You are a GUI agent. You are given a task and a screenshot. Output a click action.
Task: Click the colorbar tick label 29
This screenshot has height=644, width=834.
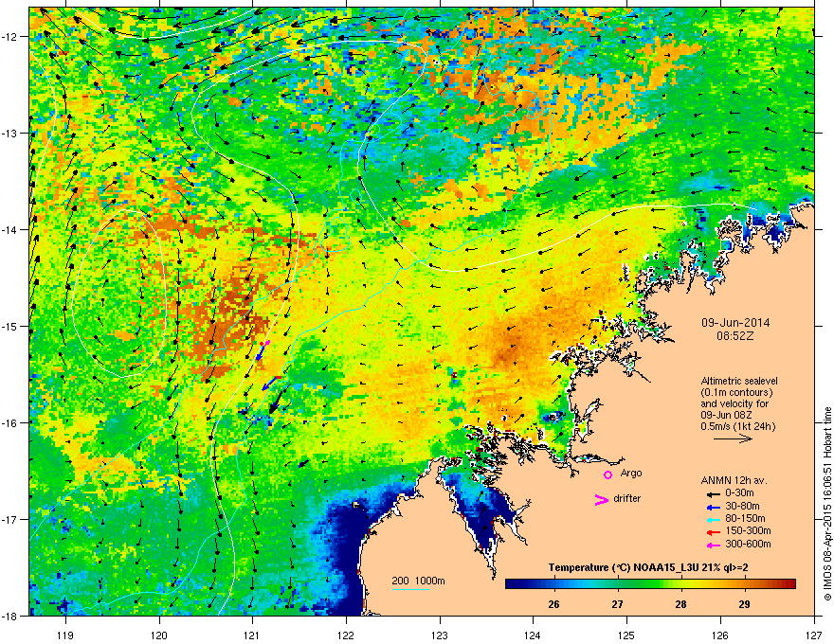744,604
